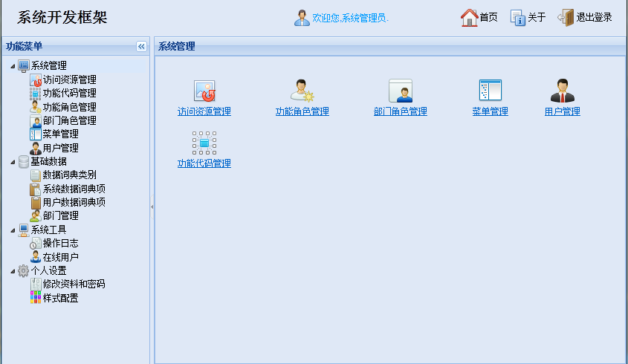Select 数据词典类别 text in tree
The height and width of the screenshot is (364, 628).
pos(70,175)
